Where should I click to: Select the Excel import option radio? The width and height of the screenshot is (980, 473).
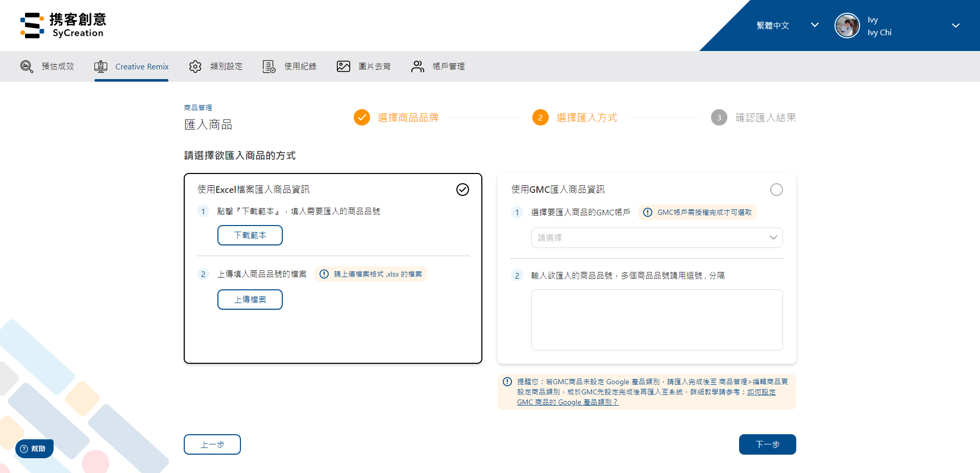pyautogui.click(x=462, y=189)
